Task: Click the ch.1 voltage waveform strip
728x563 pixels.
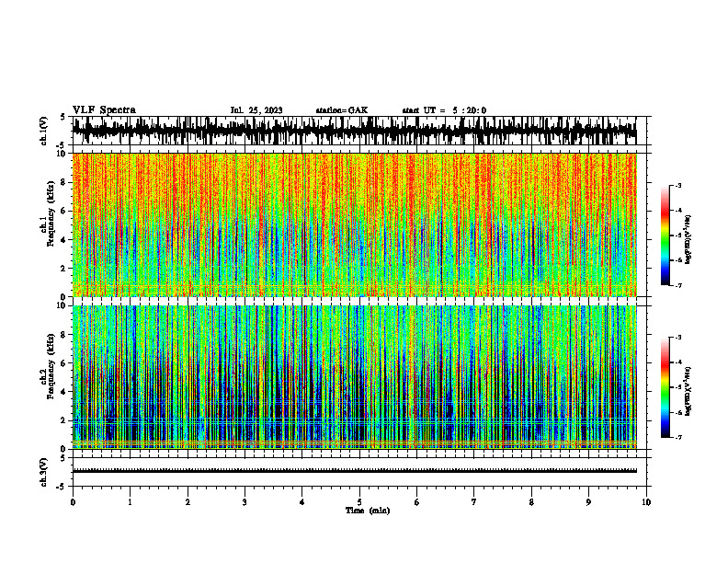Action: 361,131
